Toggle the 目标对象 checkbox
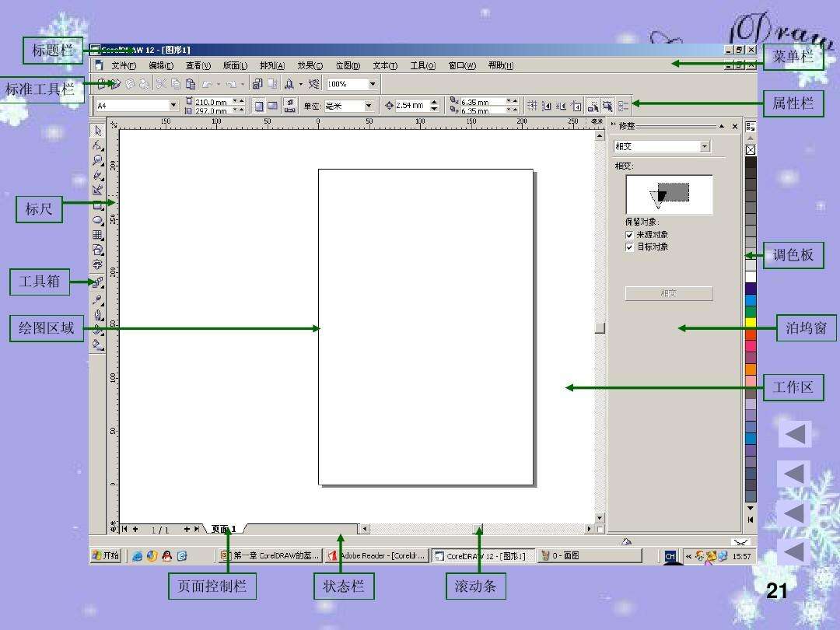Image resolution: width=840 pixels, height=630 pixels. 629,247
